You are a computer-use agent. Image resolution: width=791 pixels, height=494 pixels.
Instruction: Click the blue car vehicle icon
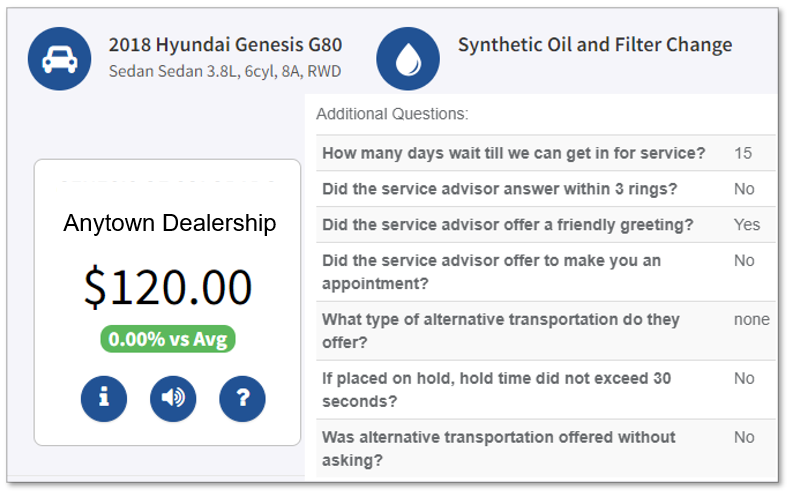coord(59,59)
